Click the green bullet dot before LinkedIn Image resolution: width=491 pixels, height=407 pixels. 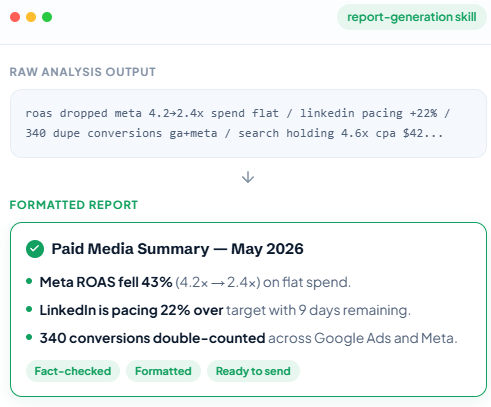[x=29, y=309]
